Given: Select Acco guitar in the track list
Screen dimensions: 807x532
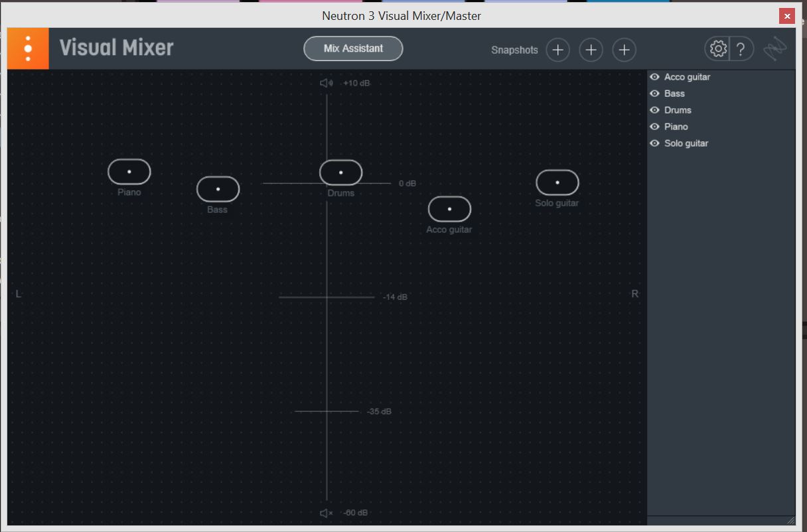Looking at the screenshot, I should point(687,77).
